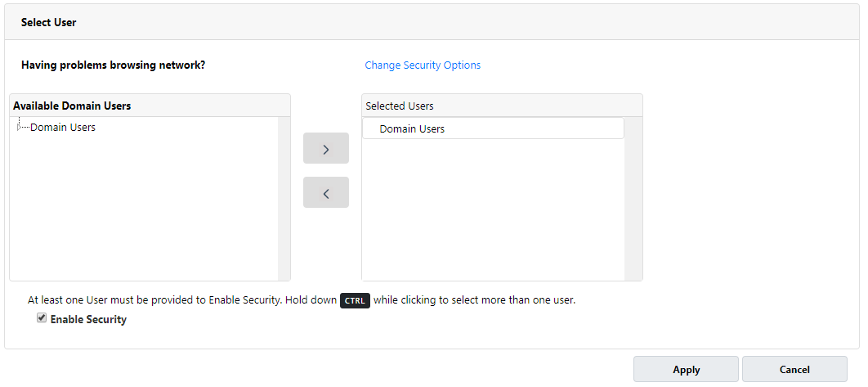Screen dimensions: 868x387
Task: Click the left arrow to remove user
Action: [326, 192]
